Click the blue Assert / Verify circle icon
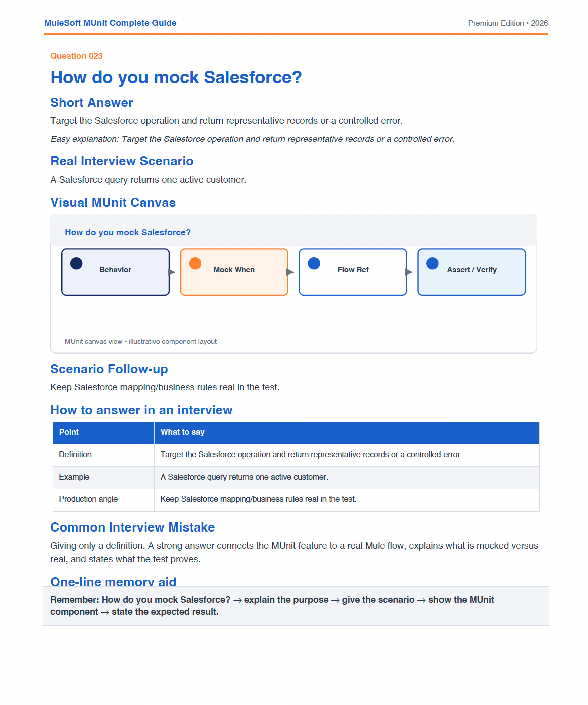This screenshot has height=705, width=588. [432, 263]
